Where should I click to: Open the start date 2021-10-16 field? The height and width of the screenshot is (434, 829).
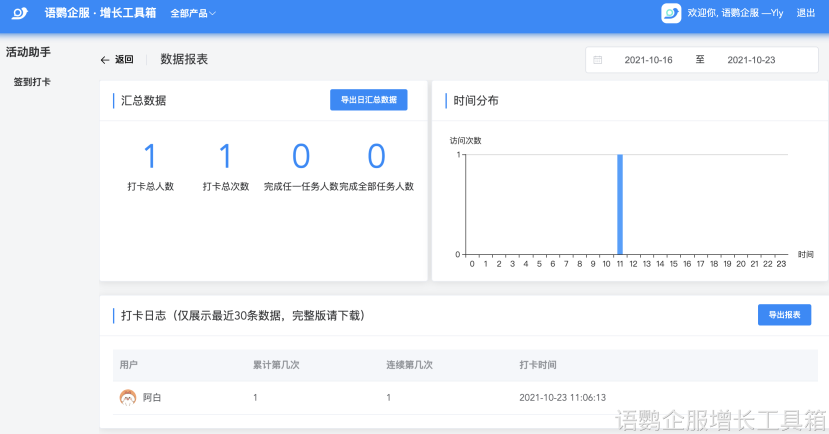(648, 60)
